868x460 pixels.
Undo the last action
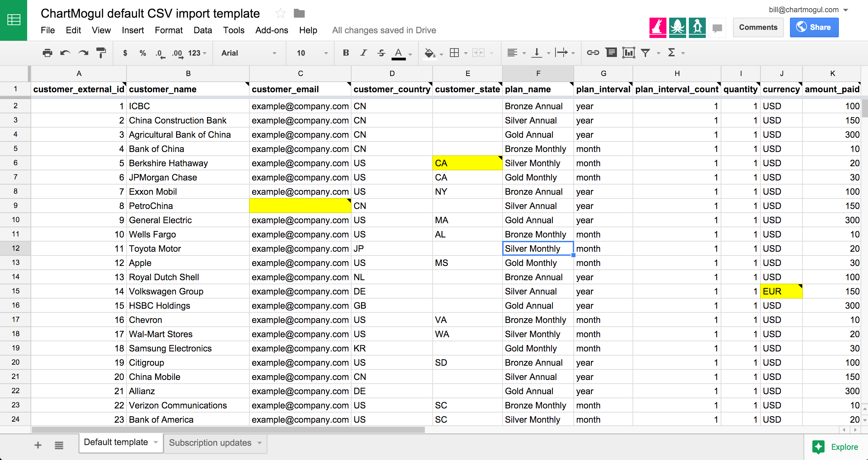pos(64,53)
